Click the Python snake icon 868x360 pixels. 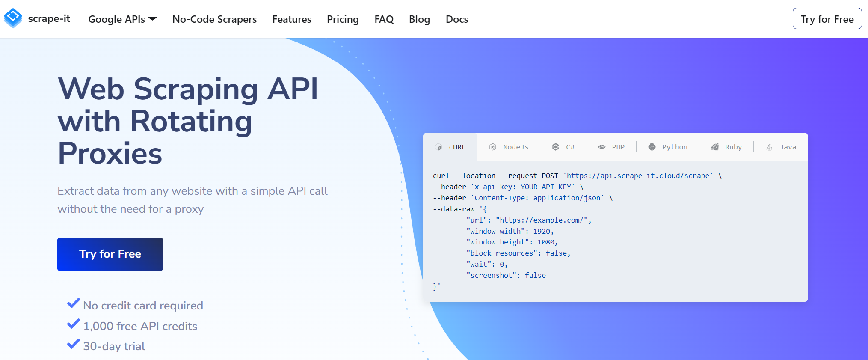pyautogui.click(x=652, y=147)
